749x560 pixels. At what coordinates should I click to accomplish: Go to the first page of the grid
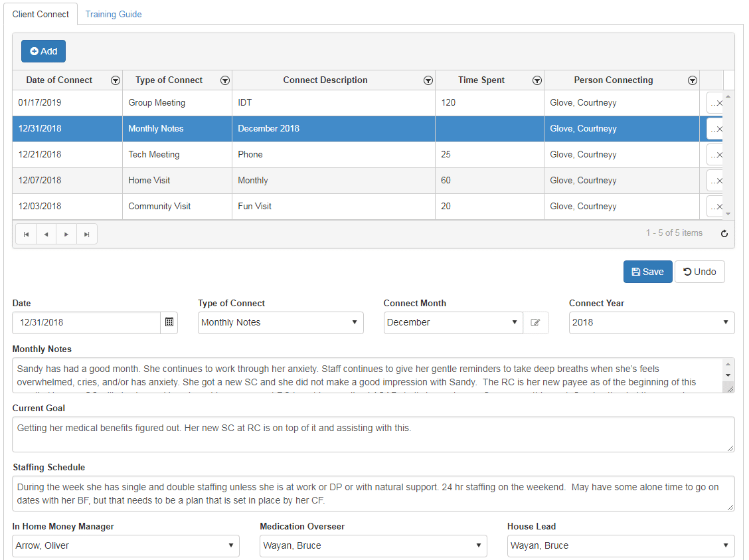pos(25,233)
